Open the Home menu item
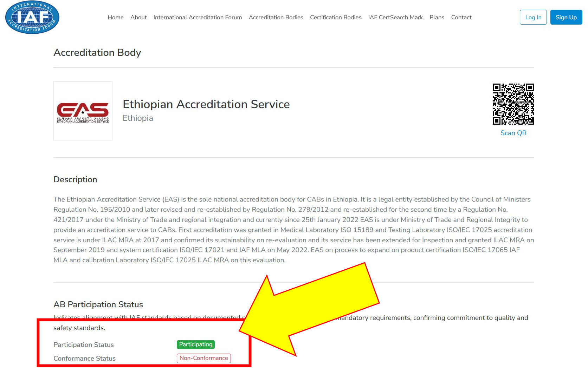588x368 pixels. [116, 17]
